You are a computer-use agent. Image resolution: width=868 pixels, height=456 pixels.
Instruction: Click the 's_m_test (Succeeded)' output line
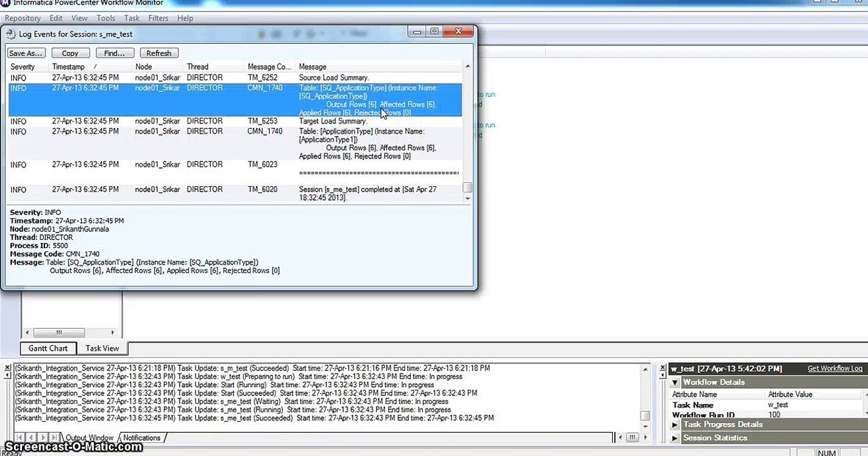(253, 368)
